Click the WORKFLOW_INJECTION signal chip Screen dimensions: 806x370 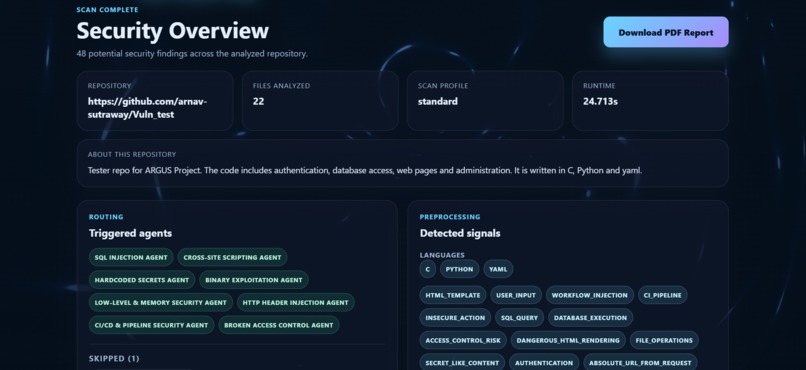pos(590,295)
